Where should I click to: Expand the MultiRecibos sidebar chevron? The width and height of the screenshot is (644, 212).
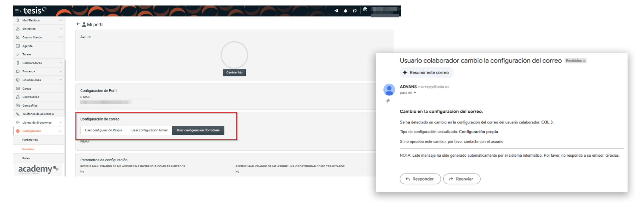[61, 20]
